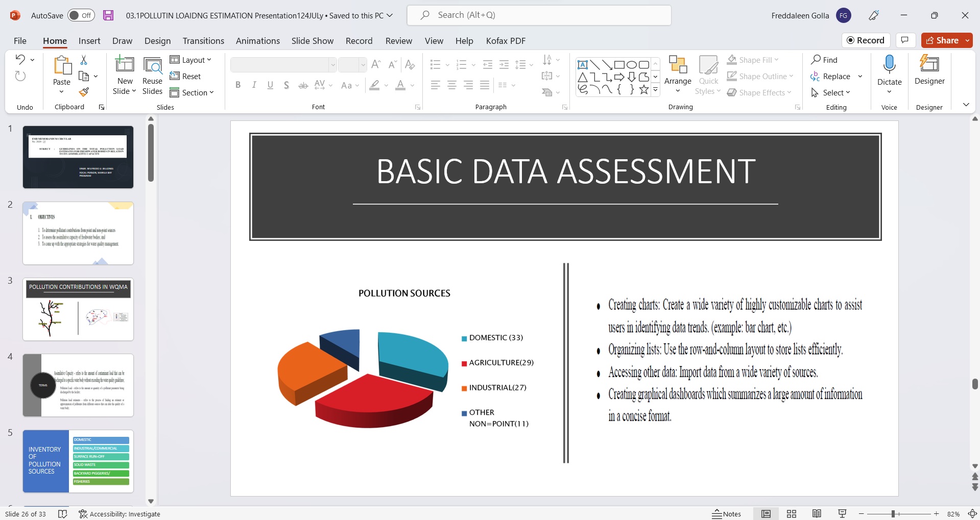Viewport: 980px width, 520px height.
Task: Open the Arrange options
Action: click(x=678, y=75)
